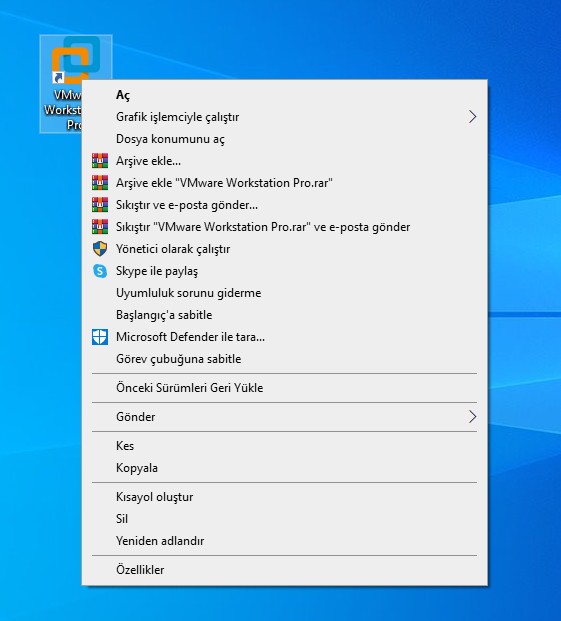Image resolution: width=561 pixels, height=621 pixels.
Task: Open the 'Gönder' menu entry
Action: (284, 417)
